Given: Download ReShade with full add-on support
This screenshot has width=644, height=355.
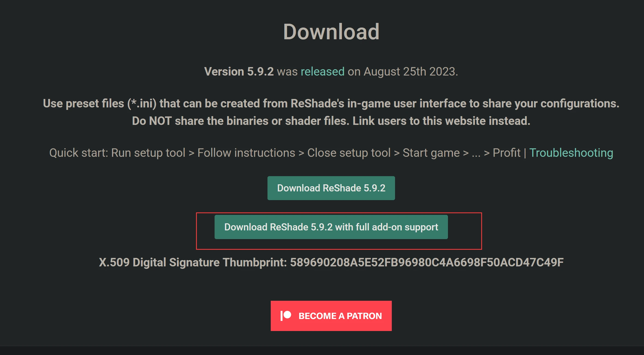Looking at the screenshot, I should point(331,227).
